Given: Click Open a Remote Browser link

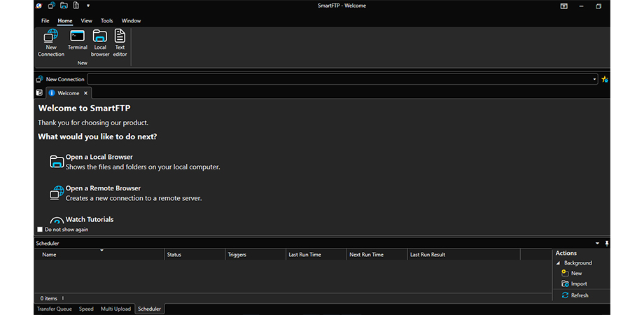Looking at the screenshot, I should [103, 188].
